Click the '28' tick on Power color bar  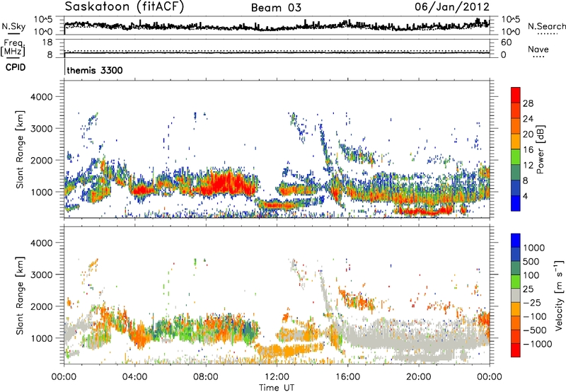click(x=528, y=103)
